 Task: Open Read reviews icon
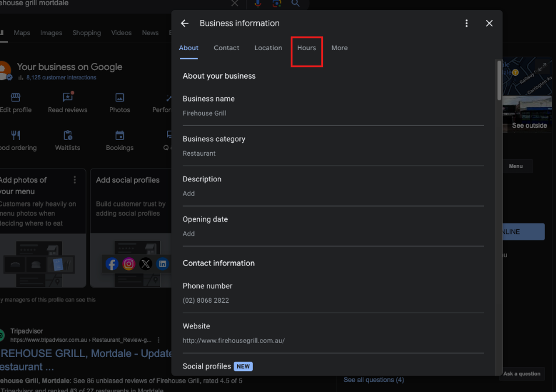coord(67,97)
